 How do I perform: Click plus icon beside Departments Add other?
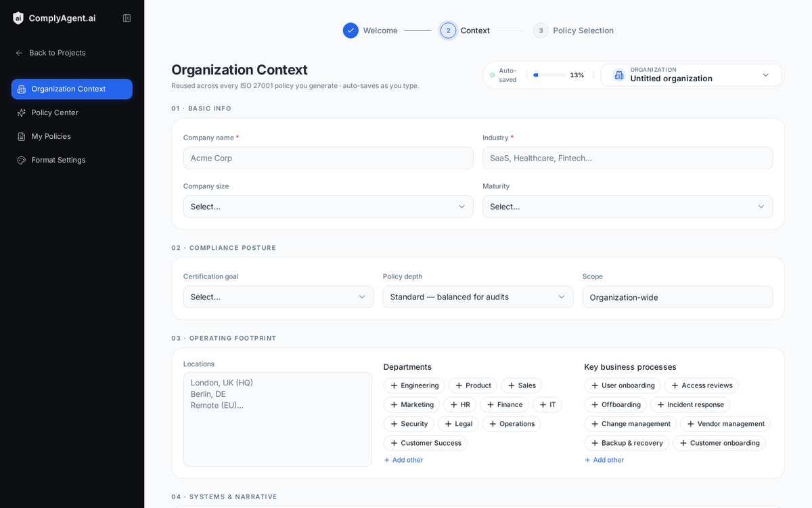pyautogui.click(x=387, y=460)
